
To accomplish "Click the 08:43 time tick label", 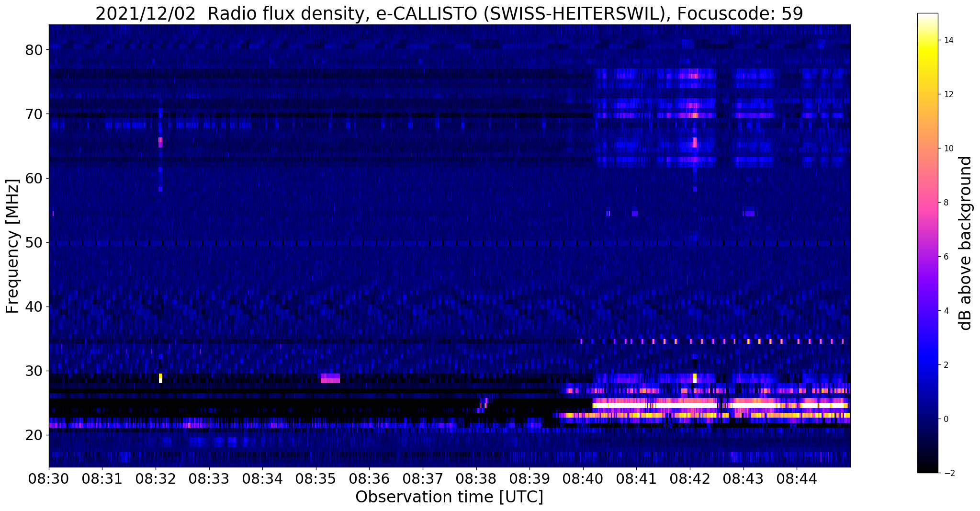I will click(x=743, y=478).
